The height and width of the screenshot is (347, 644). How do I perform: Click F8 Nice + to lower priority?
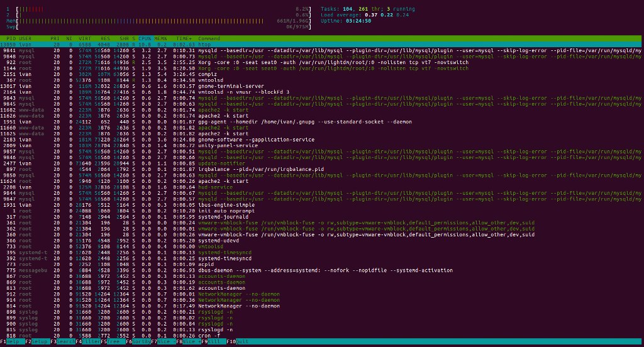(x=188, y=342)
